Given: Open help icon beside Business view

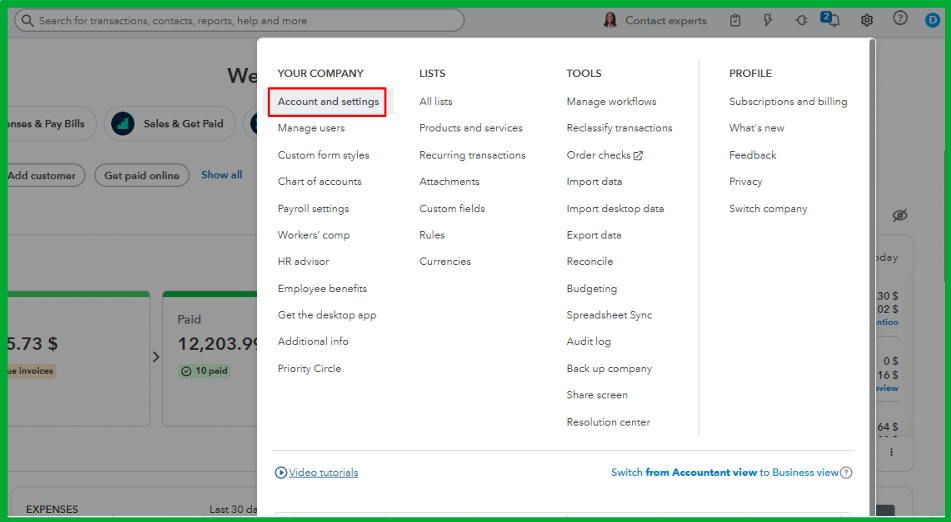Looking at the screenshot, I should tap(847, 472).
